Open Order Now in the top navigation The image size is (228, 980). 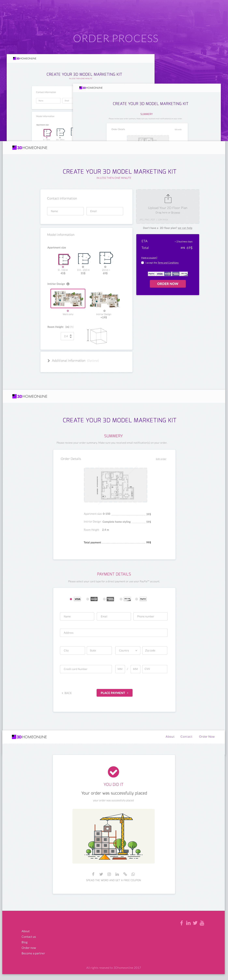pyautogui.click(x=207, y=737)
